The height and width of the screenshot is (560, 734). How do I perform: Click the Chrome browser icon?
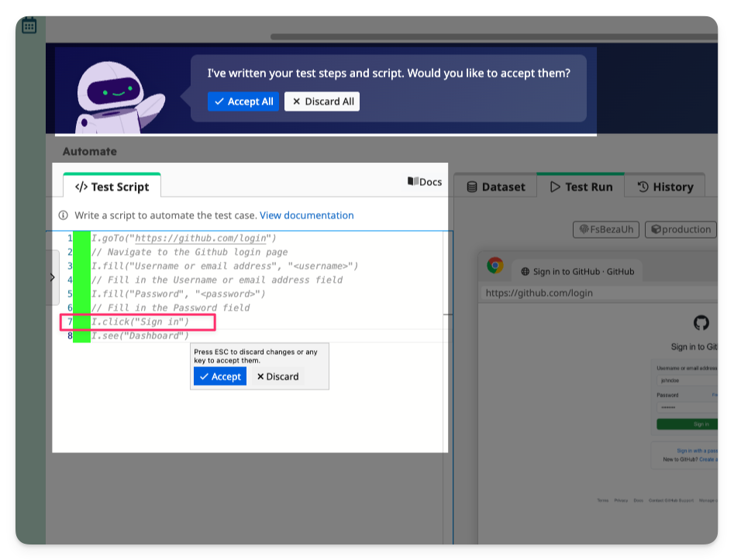click(495, 266)
